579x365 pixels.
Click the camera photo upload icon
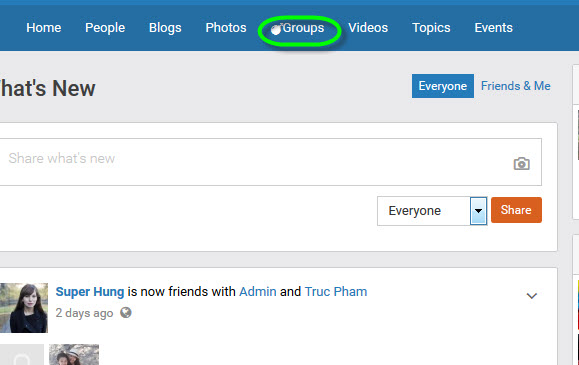click(x=521, y=163)
